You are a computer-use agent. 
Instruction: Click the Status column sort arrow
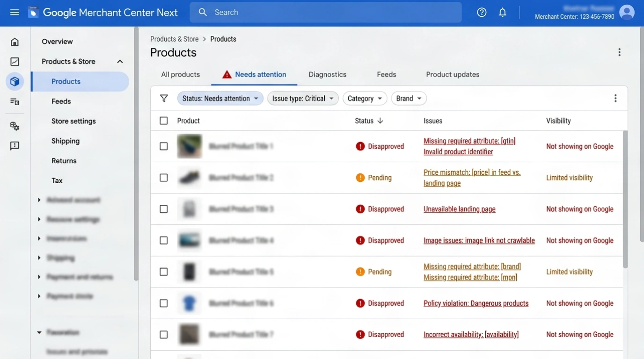(x=380, y=121)
